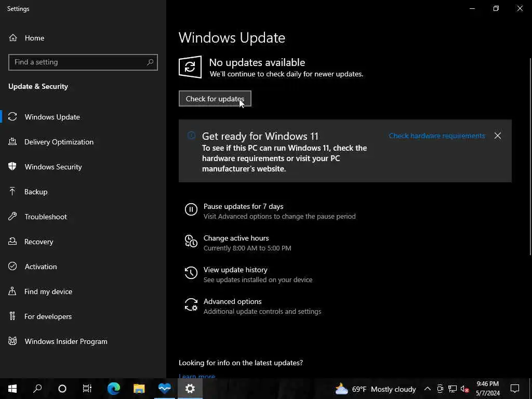The height and width of the screenshot is (399, 532).
Task: Open File Explorer from taskbar
Action: click(x=139, y=389)
